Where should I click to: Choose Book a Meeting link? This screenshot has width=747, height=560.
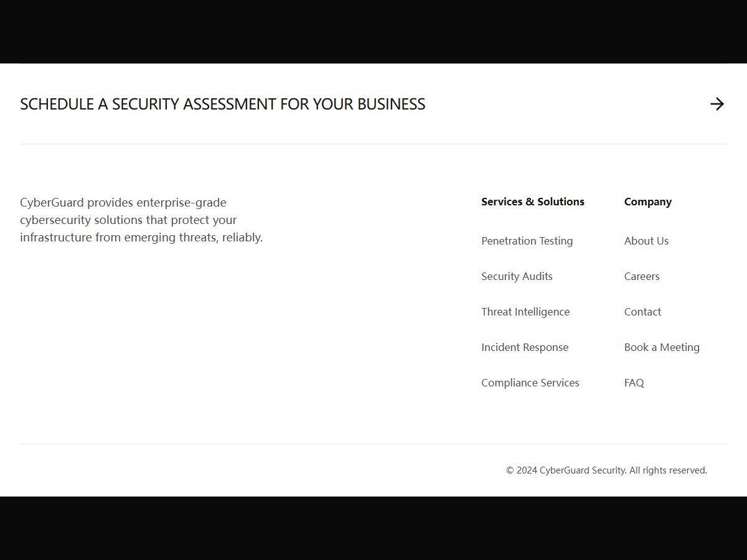[x=662, y=347]
